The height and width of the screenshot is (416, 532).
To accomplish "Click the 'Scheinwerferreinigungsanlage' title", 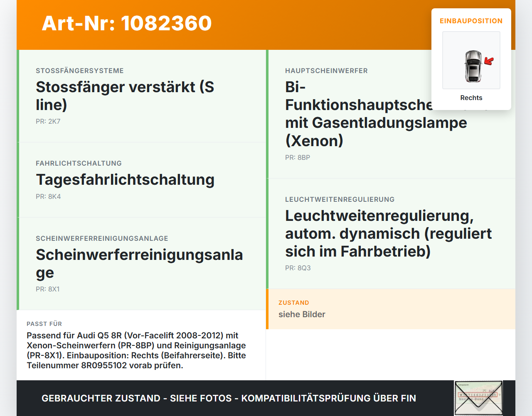I will click(139, 264).
